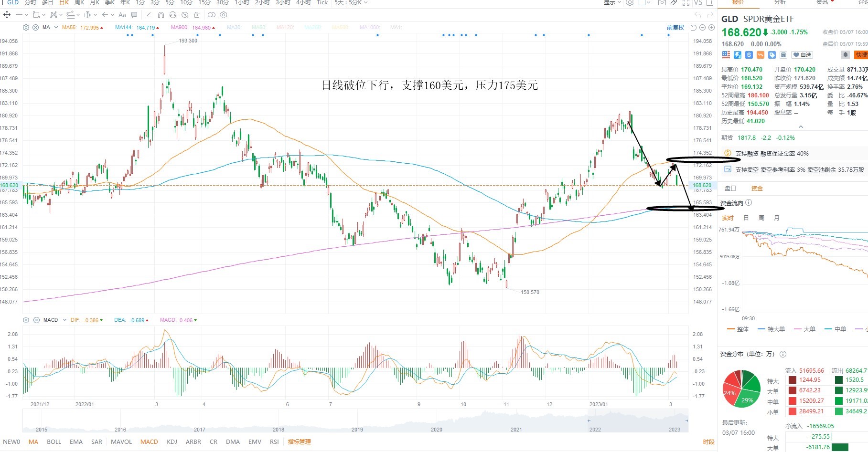Zoom in the chart with plus icon
This screenshot has width=868, height=452.
(x=711, y=28)
